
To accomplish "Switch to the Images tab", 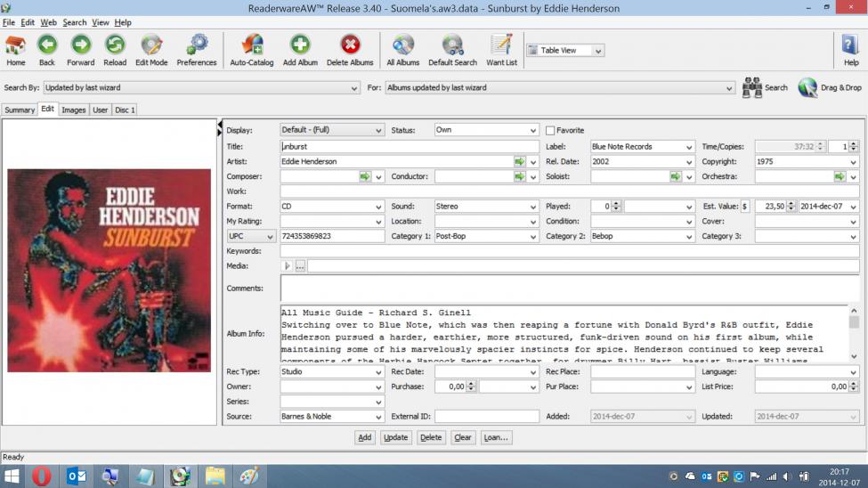I will 73,110.
